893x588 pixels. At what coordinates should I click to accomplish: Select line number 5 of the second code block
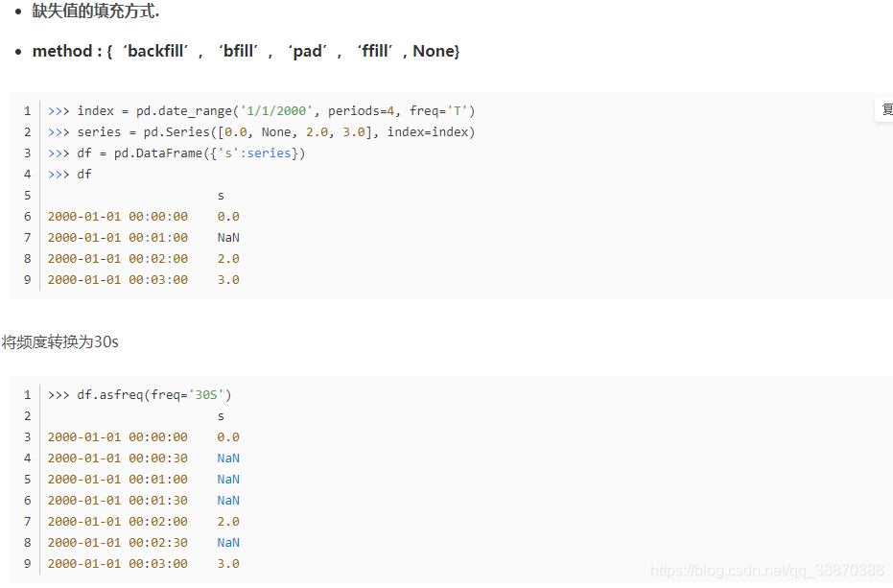click(26, 479)
